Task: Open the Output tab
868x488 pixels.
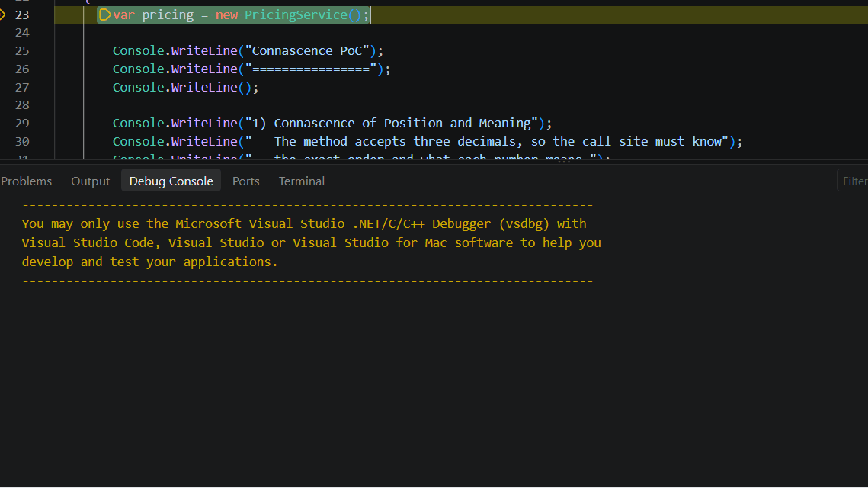Action: tap(90, 181)
